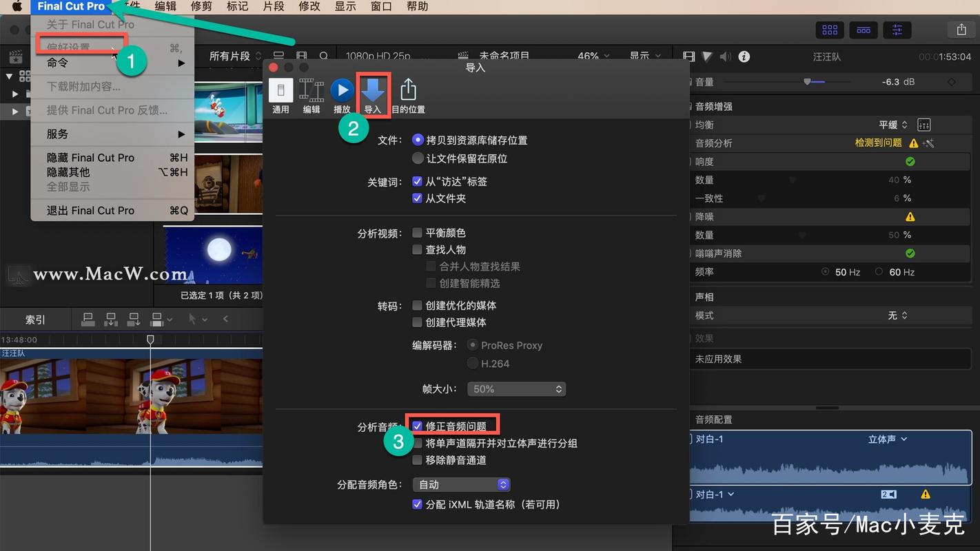Open the selection tool arrow dropdown in timeline
Image resolution: width=980 pixels, height=551 pixels.
click(199, 319)
